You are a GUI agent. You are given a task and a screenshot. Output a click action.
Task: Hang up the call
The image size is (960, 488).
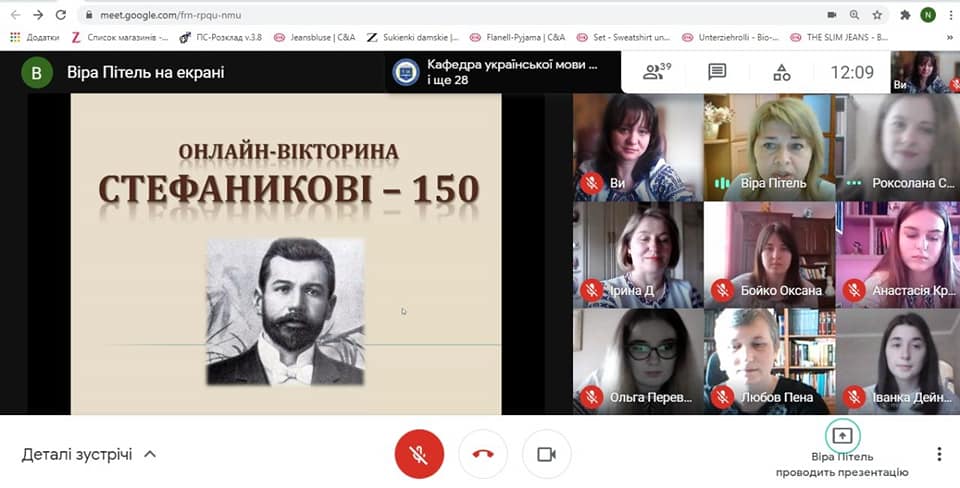click(483, 454)
